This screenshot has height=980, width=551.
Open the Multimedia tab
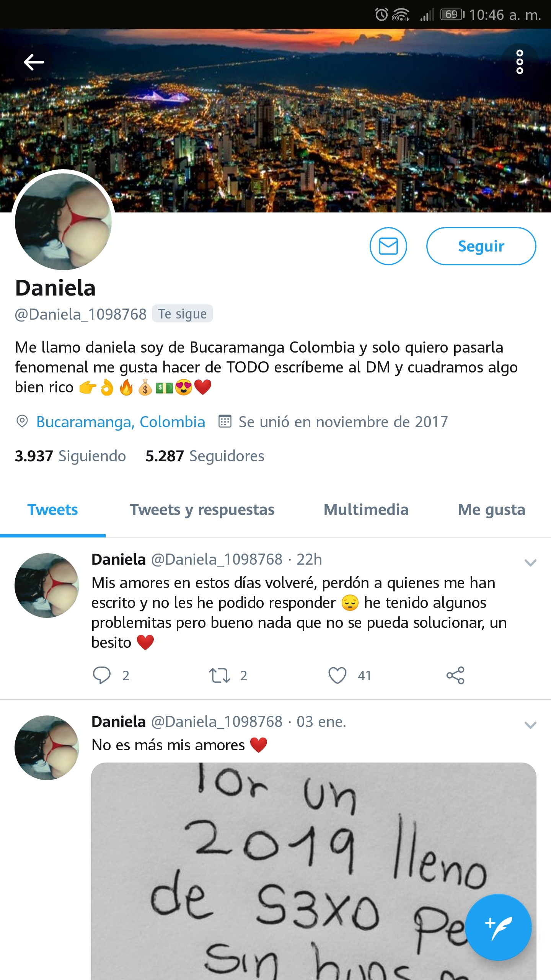point(366,510)
